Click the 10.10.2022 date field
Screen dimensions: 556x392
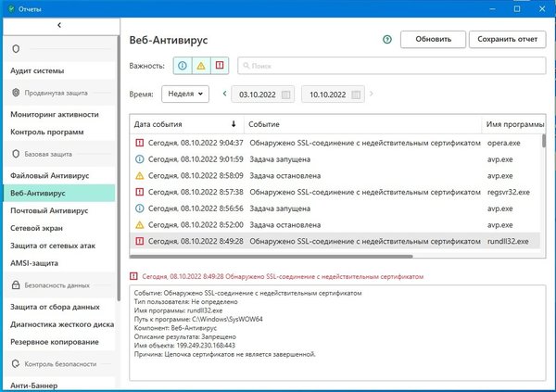point(333,95)
